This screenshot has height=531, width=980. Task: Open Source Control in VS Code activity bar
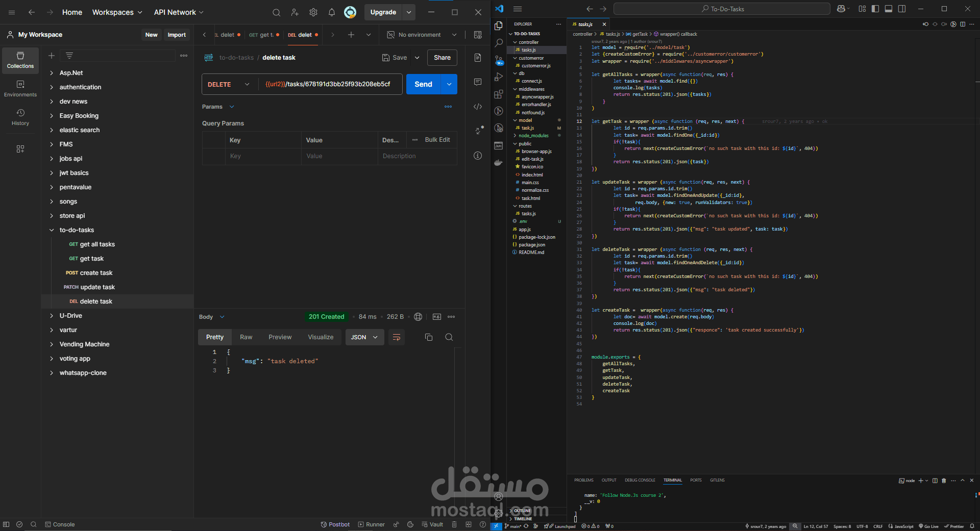point(499,61)
